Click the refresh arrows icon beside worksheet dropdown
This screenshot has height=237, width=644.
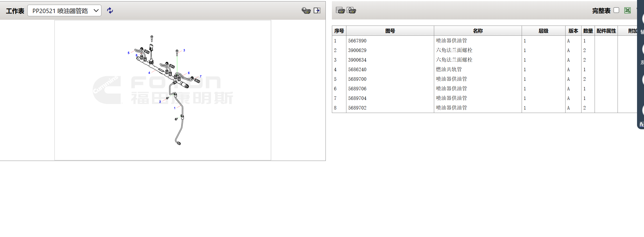110,11
